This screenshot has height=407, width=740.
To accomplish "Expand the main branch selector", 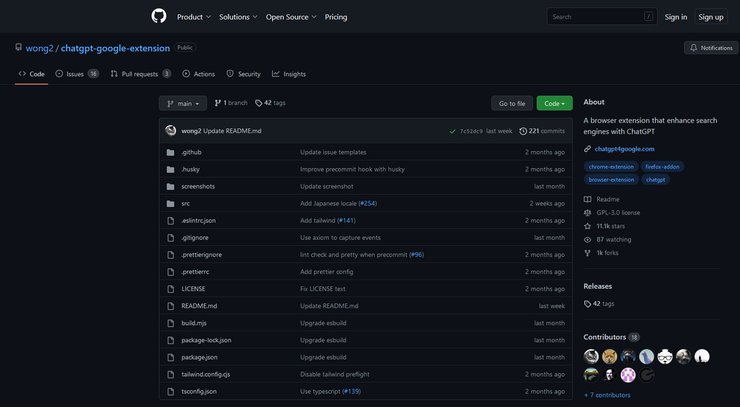I will 183,103.
